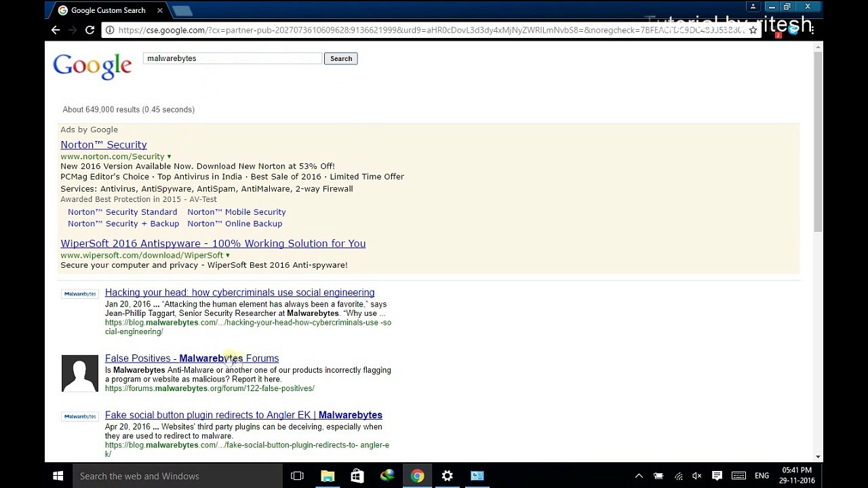Click the ENG language indicator

point(762,476)
